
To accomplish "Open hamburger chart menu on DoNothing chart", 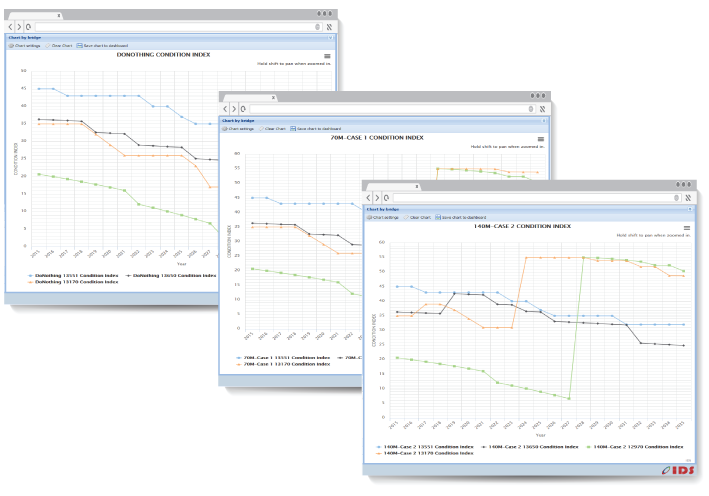I will (x=327, y=56).
